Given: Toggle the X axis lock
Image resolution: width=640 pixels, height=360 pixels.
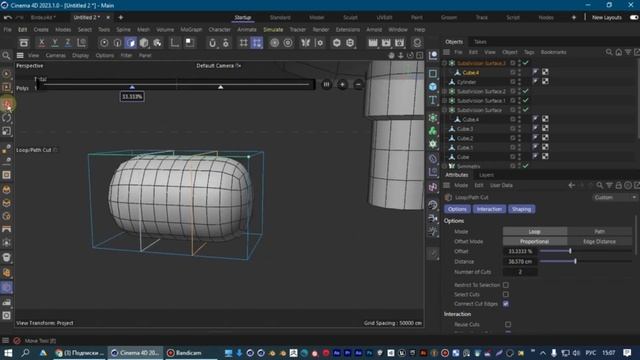Looking at the screenshot, I should (41, 42).
